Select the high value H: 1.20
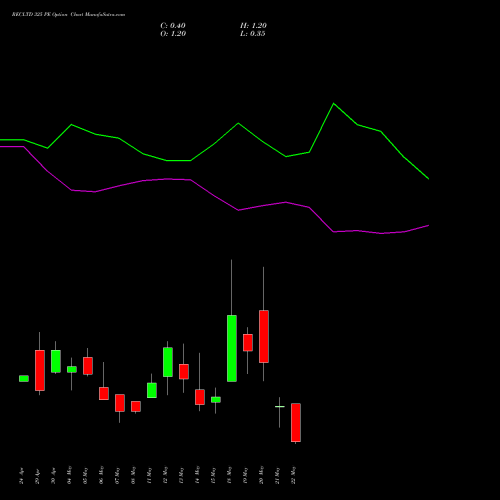The height and width of the screenshot is (500, 500). pos(253,26)
